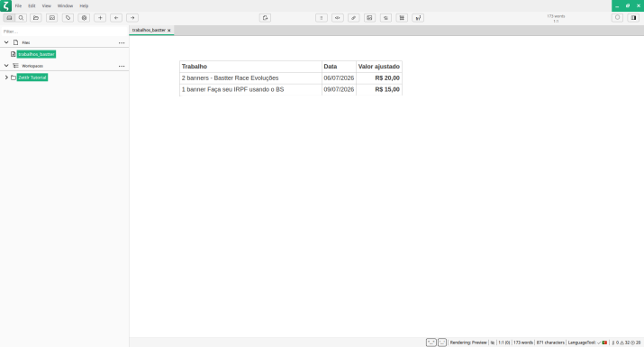Click the Valor ajustado column header
Screen dimensions: 644x347
click(x=378, y=67)
